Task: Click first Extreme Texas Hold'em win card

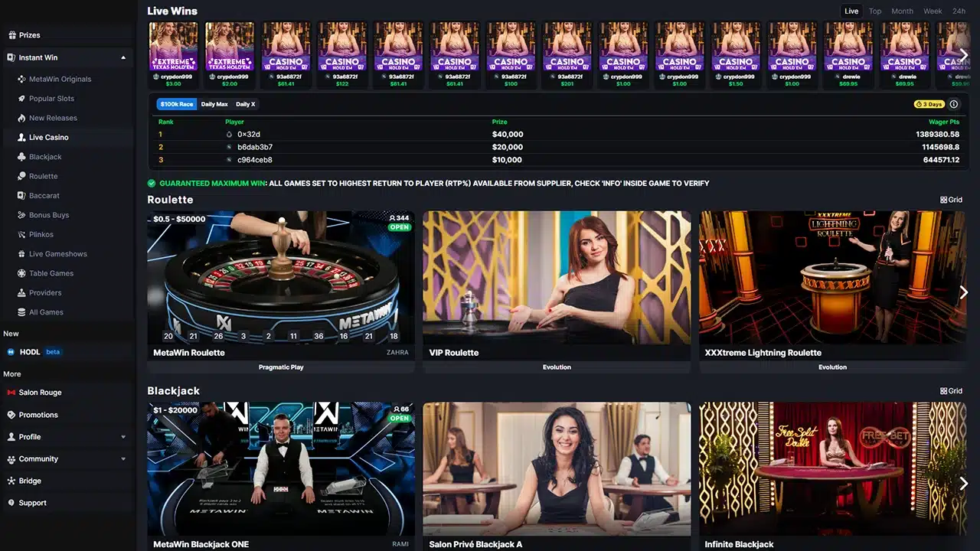Action: click(173, 55)
